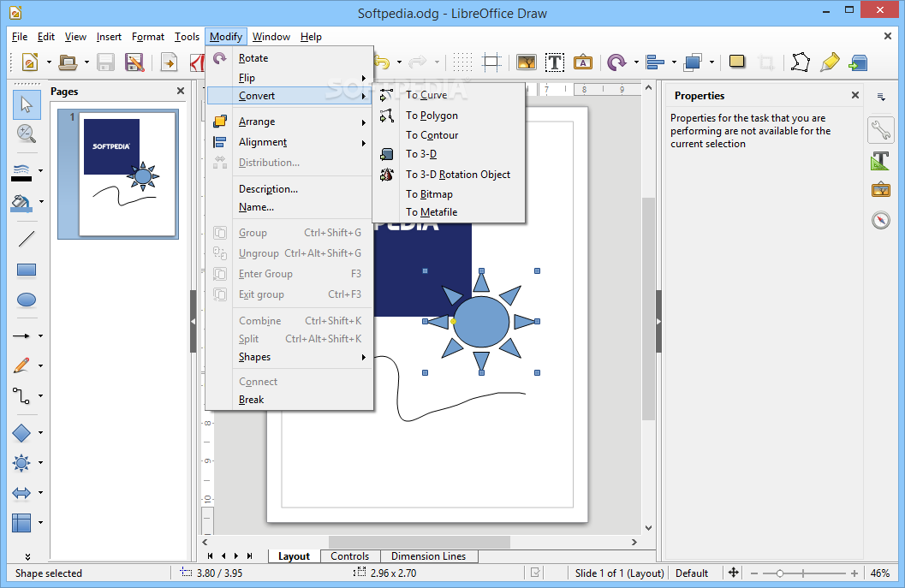
Task: Pick the Connector tool
Action: coord(21,395)
